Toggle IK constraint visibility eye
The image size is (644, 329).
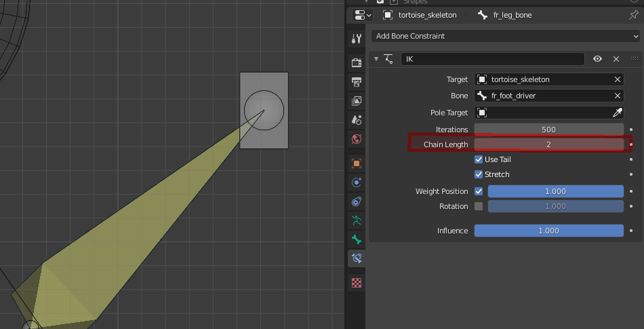[597, 59]
